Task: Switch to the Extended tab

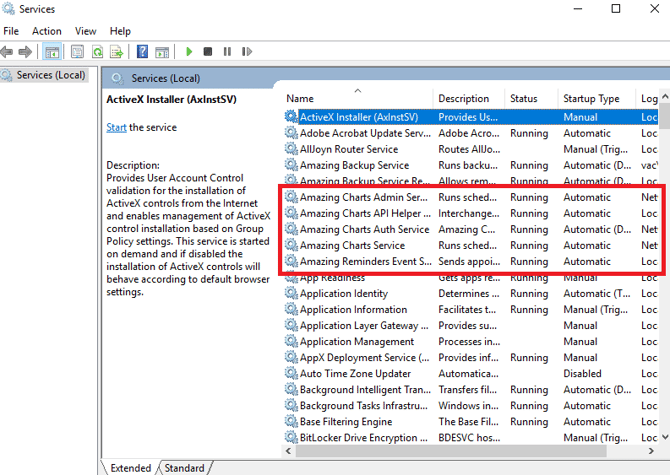Action: pyautogui.click(x=130, y=468)
